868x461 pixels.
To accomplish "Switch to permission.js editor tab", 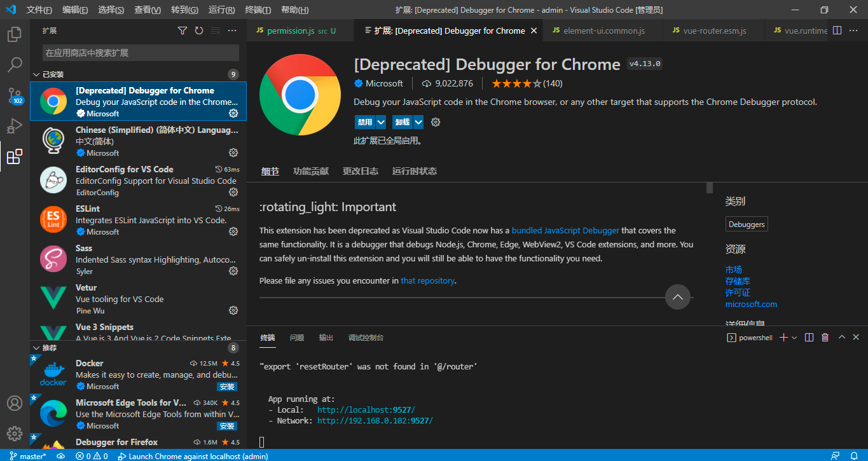I will [301, 31].
